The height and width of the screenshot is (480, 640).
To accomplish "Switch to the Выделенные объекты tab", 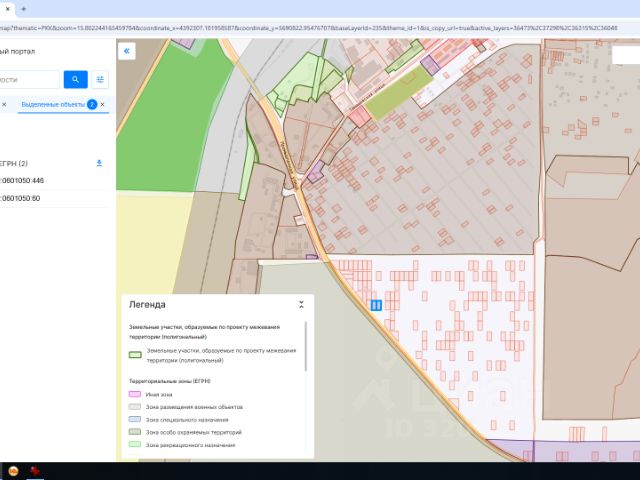I will coord(52,104).
